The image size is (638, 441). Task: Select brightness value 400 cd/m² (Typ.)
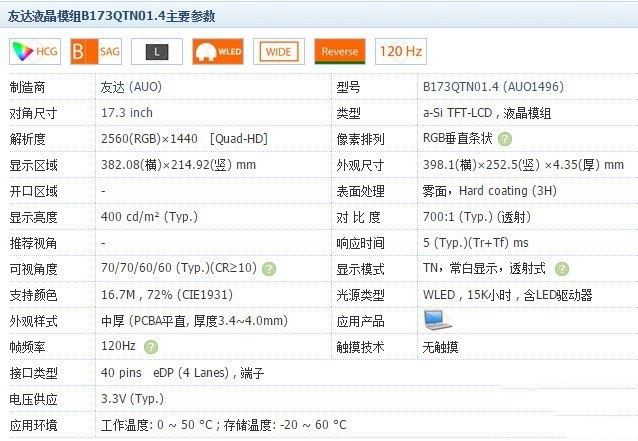tap(149, 216)
